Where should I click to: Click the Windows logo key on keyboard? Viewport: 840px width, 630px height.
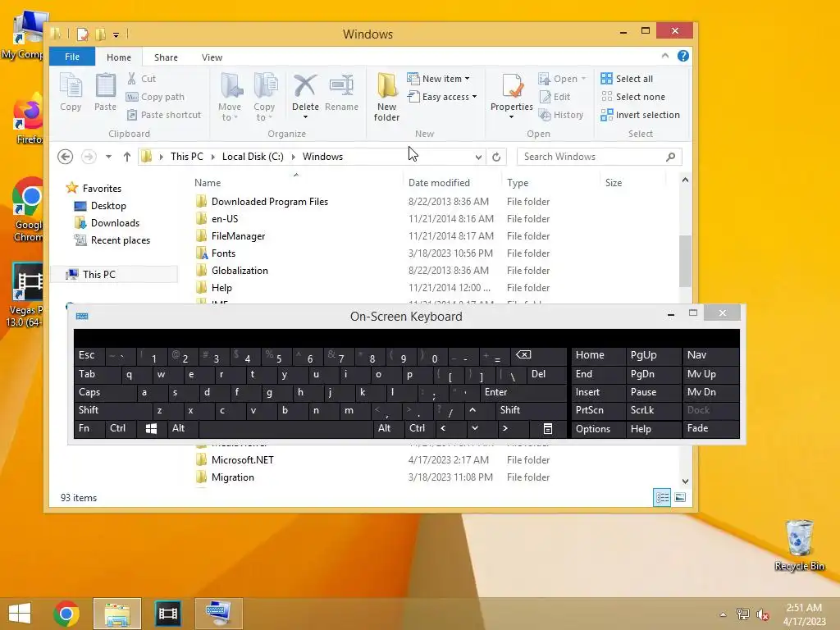click(152, 428)
